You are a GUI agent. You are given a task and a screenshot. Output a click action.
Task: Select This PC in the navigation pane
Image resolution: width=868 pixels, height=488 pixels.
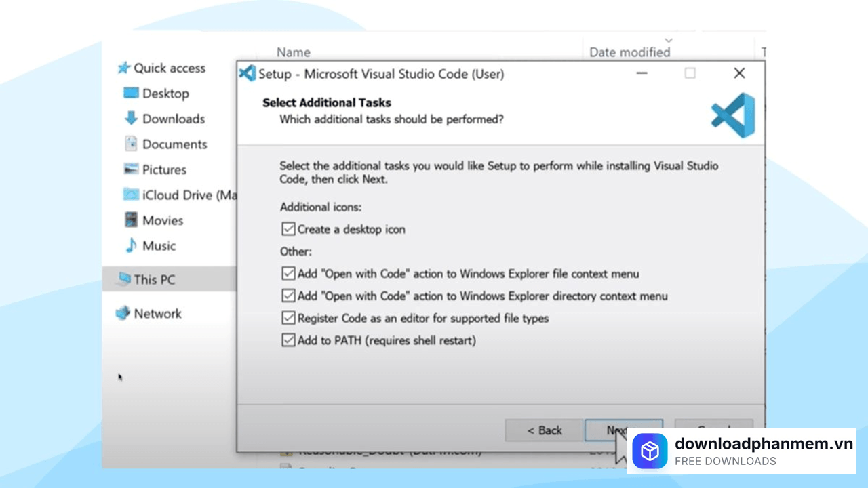tap(153, 279)
